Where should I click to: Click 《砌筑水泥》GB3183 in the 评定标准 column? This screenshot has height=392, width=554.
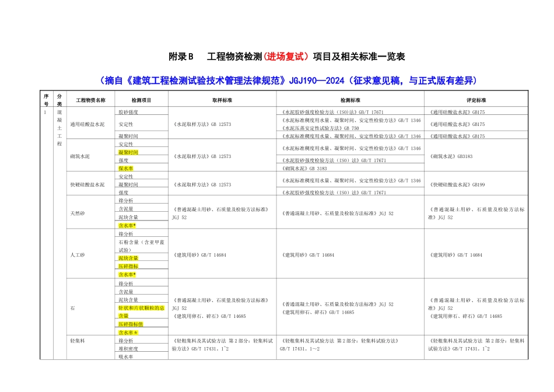pyautogui.click(x=450, y=156)
